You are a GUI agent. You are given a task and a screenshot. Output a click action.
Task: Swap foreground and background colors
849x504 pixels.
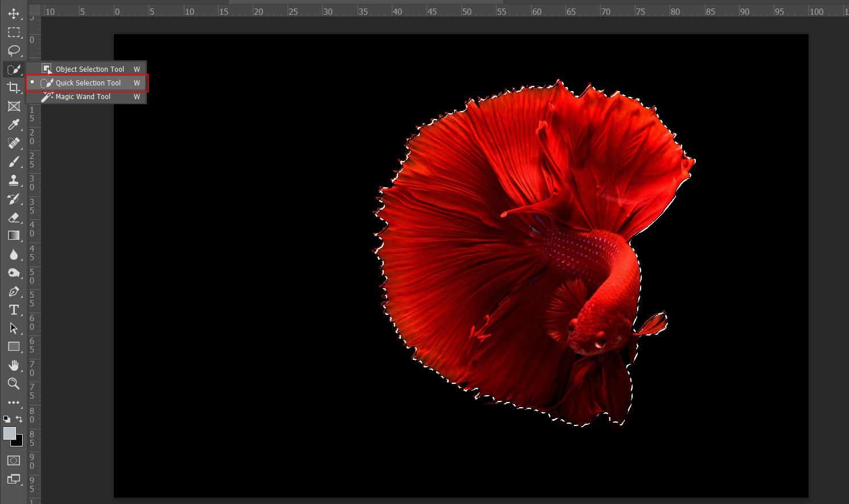click(x=19, y=418)
